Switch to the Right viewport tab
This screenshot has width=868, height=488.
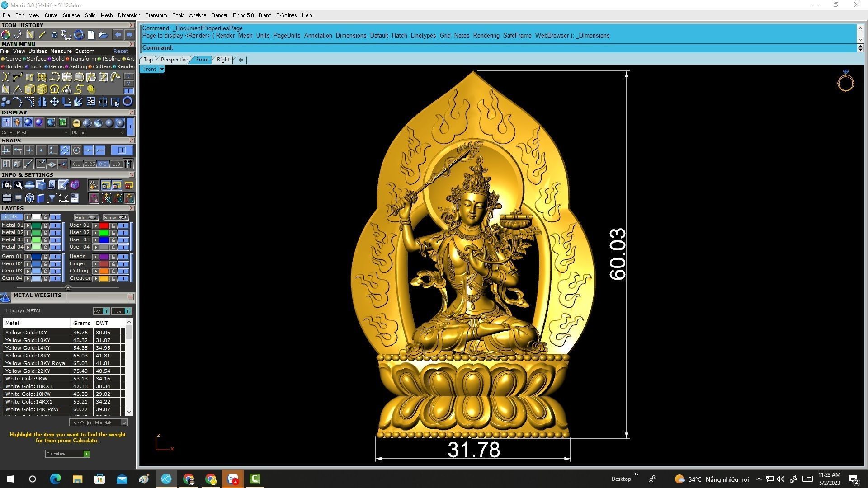223,60
